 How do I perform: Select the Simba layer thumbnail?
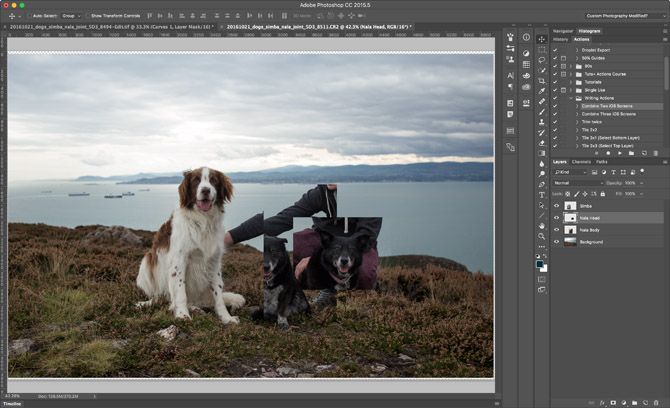pyautogui.click(x=570, y=206)
